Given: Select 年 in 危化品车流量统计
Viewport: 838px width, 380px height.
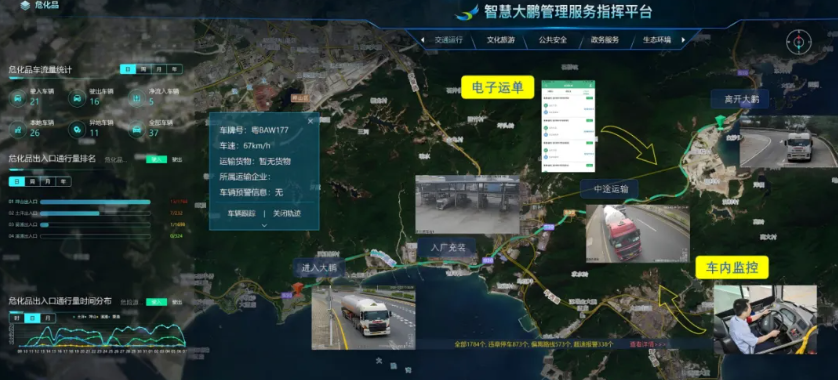Looking at the screenshot, I should click(x=174, y=69).
